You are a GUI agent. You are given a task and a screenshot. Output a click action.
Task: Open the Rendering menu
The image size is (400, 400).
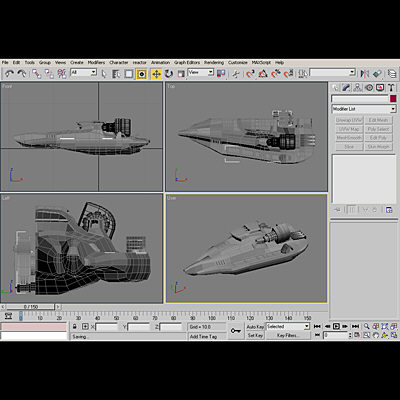point(214,62)
